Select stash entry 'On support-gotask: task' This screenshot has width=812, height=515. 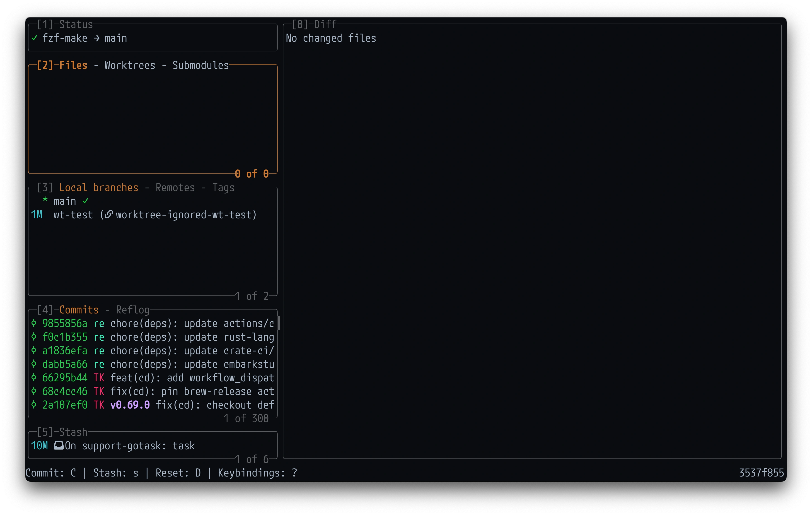click(x=130, y=445)
